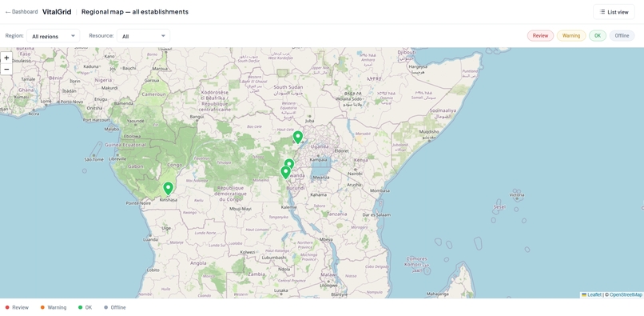Click the orange Warning legend dot
The image size is (644, 316).
(42, 307)
